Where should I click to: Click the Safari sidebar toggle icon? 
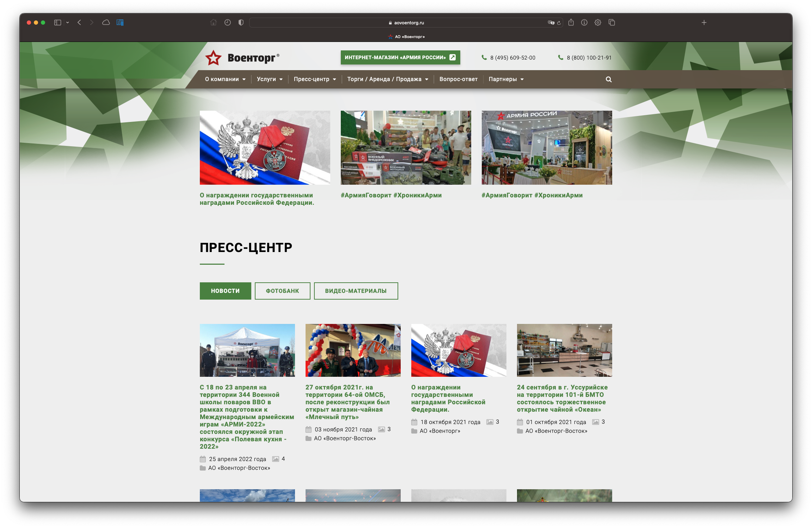point(57,23)
